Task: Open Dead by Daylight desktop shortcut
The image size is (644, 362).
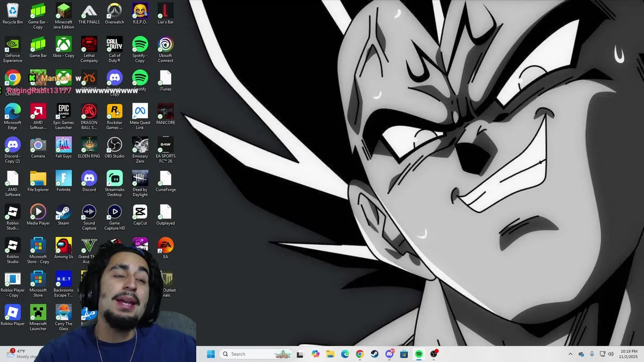Action: 140,184
